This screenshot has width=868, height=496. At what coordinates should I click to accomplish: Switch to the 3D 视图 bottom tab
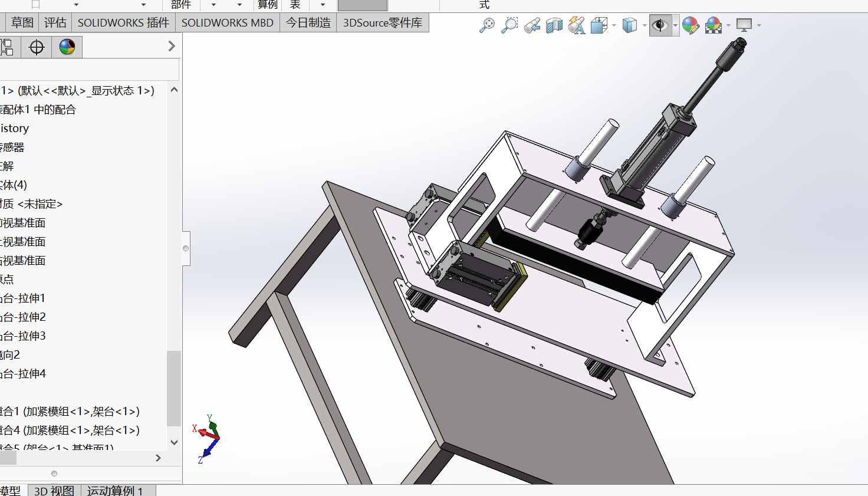[x=54, y=491]
